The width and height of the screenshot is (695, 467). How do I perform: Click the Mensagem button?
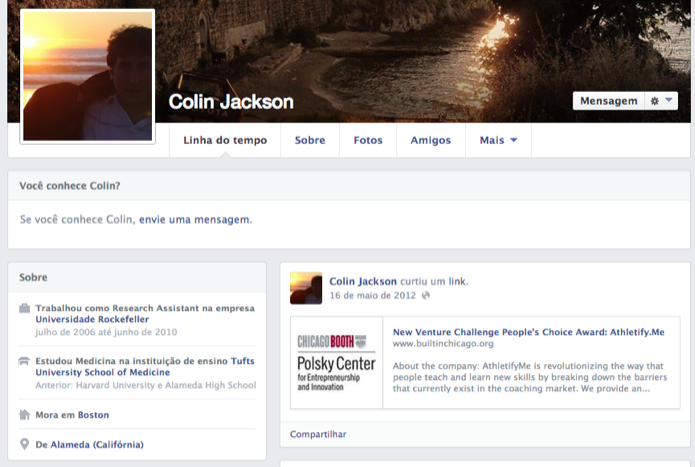point(609,101)
